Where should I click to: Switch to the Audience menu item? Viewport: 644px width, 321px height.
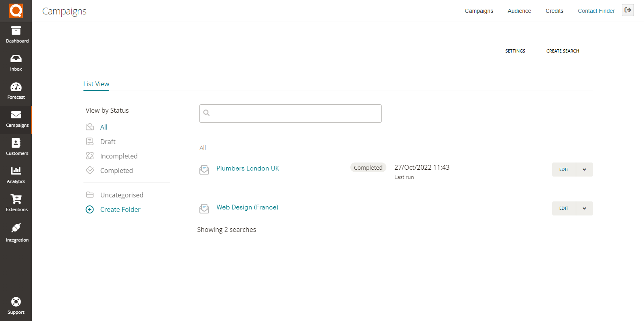519,11
